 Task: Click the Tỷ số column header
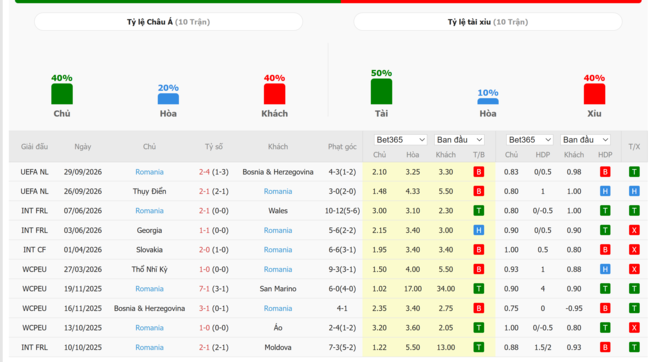[x=214, y=146]
